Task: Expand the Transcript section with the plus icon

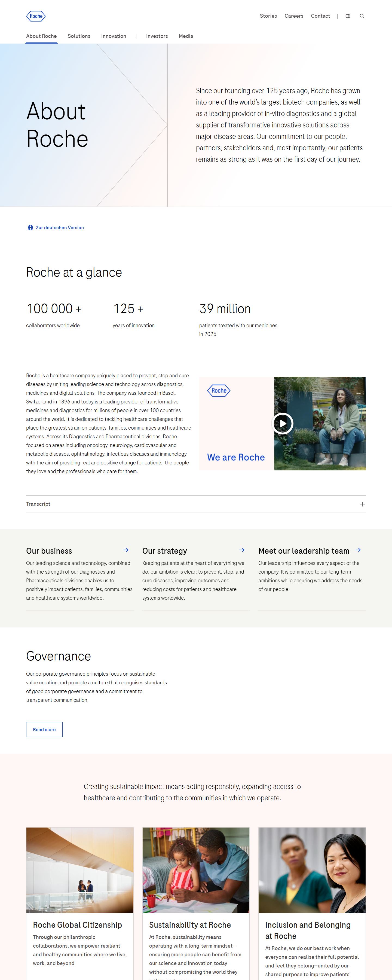Action: coord(362,504)
